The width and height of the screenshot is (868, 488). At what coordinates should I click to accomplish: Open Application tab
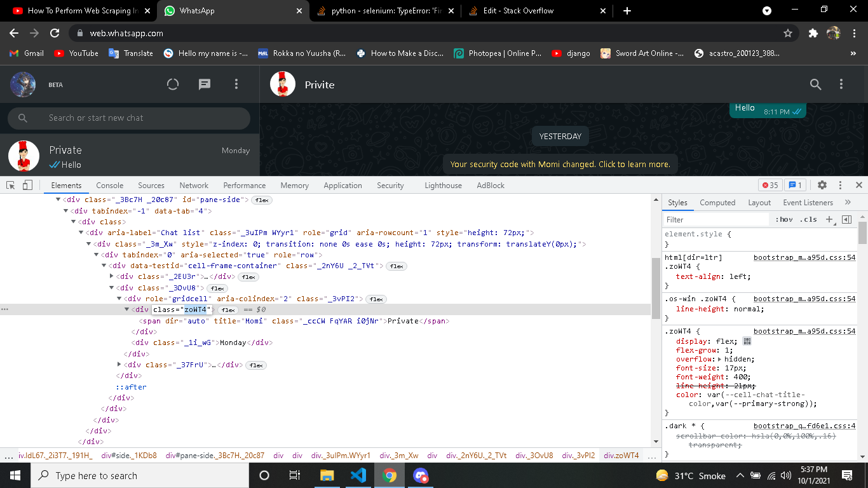[x=342, y=186]
